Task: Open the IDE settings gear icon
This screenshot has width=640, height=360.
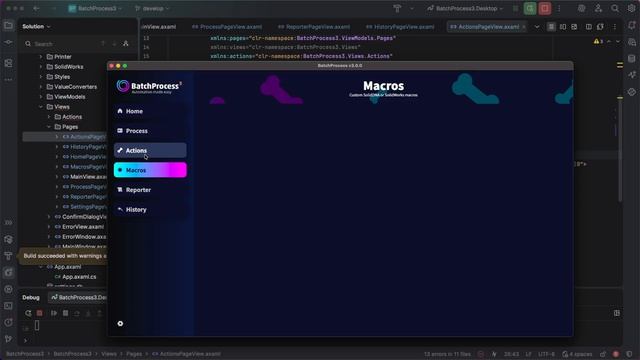Action: 631,8
